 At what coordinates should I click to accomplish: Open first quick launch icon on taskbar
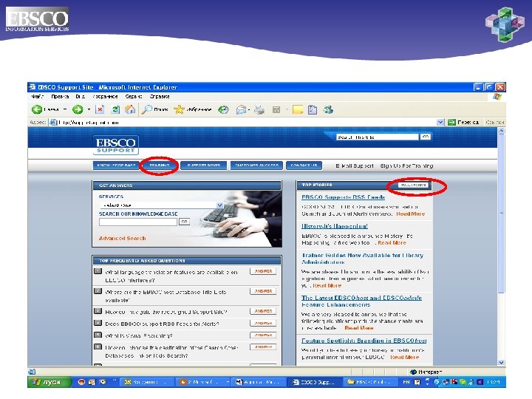[81, 382]
